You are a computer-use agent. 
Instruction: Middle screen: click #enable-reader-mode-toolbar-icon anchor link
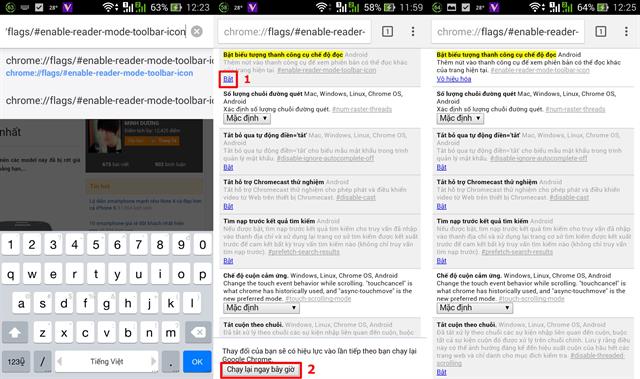[x=327, y=70]
